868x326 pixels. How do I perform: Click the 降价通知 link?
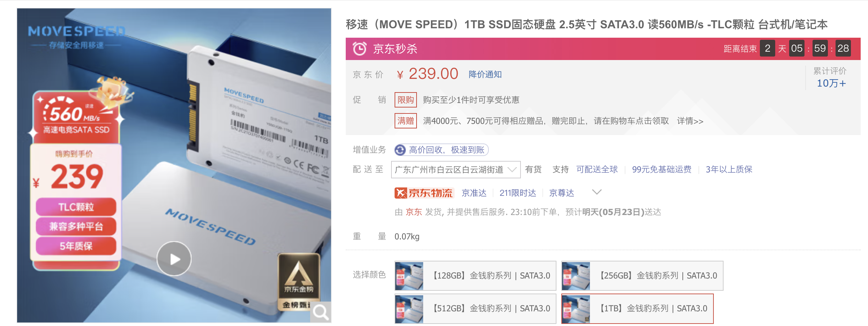(485, 74)
